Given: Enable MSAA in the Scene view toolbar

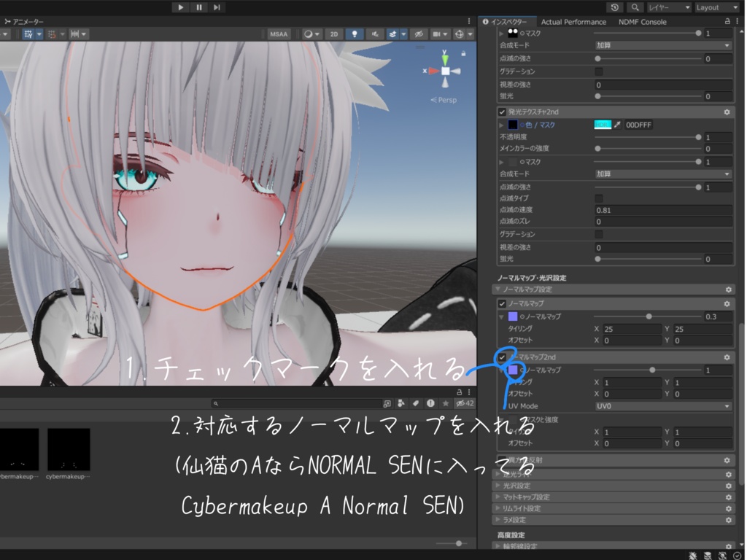Looking at the screenshot, I should click(x=278, y=34).
